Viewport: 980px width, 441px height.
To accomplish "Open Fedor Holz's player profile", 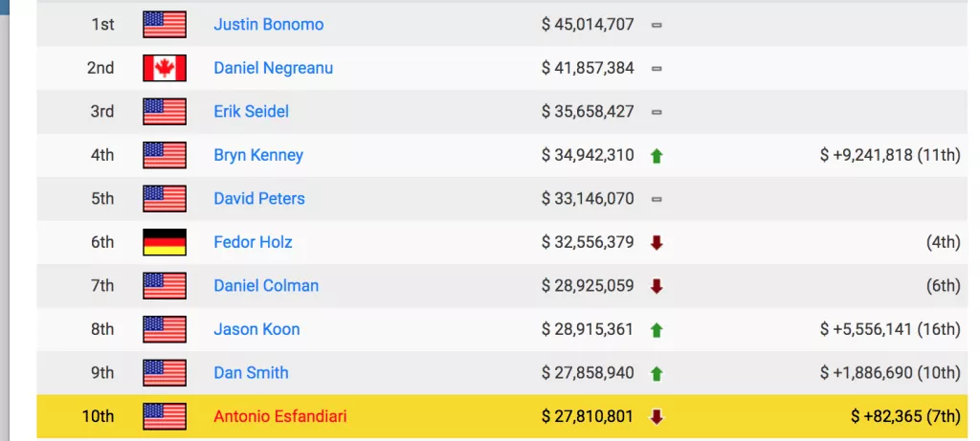I will [253, 242].
